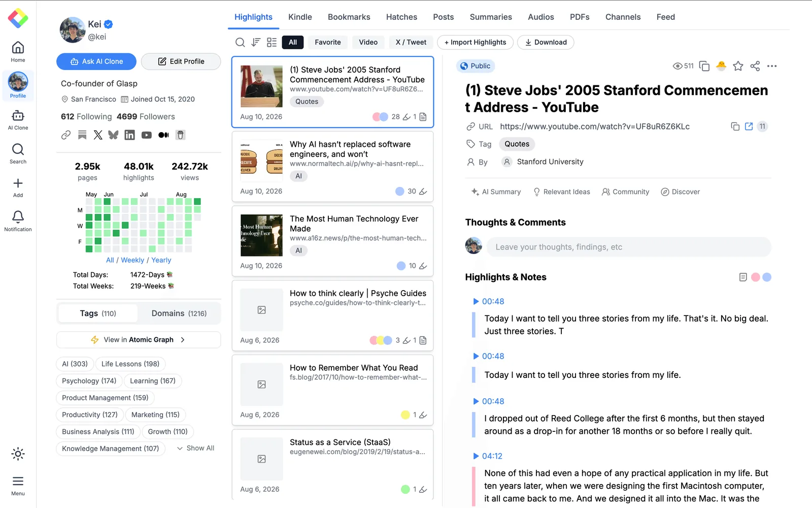Screen dimensions: 812x508
Task: Switch to the Summaries tab
Action: coord(491,17)
